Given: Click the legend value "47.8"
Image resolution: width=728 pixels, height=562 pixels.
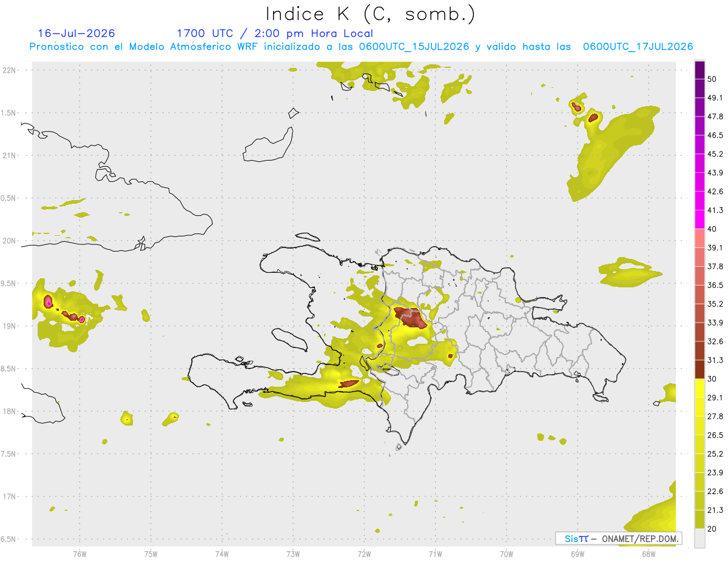Looking at the screenshot, I should coord(715,116).
